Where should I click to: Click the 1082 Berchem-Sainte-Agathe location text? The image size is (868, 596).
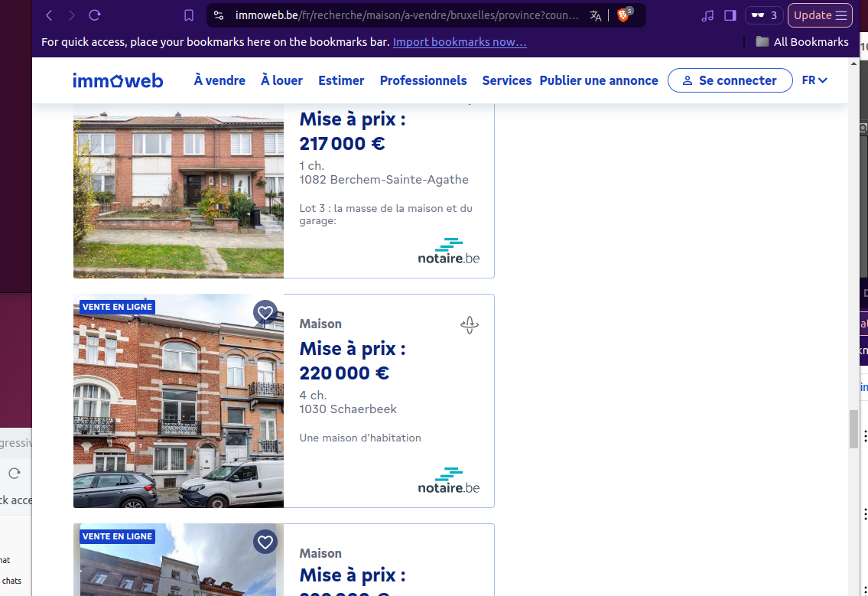[x=384, y=180]
